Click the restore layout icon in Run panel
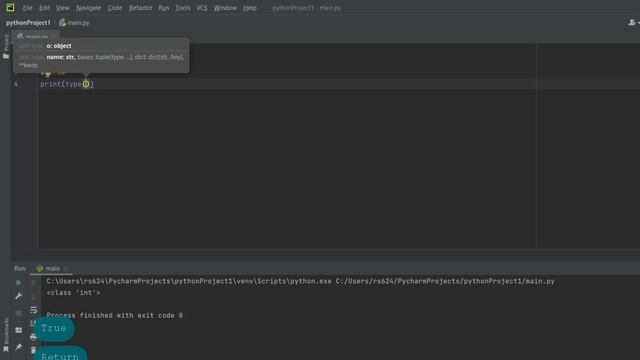Viewport: 640px width, 360px height. tap(18, 330)
